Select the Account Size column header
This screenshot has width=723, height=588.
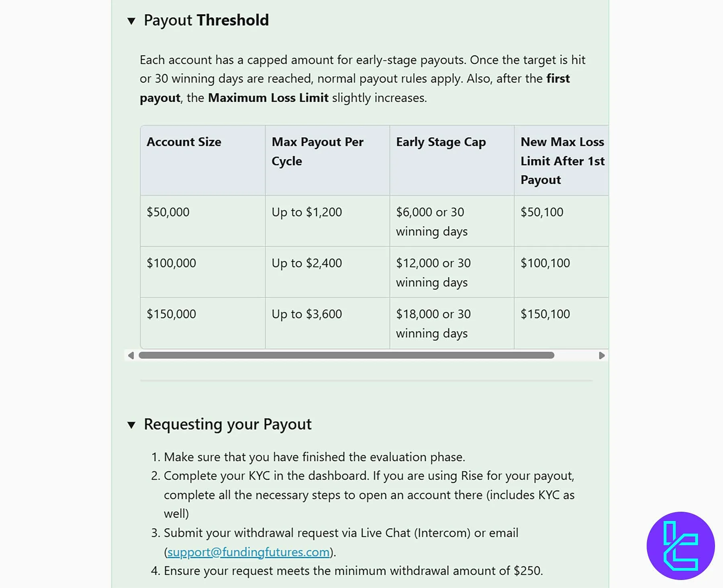tap(184, 142)
